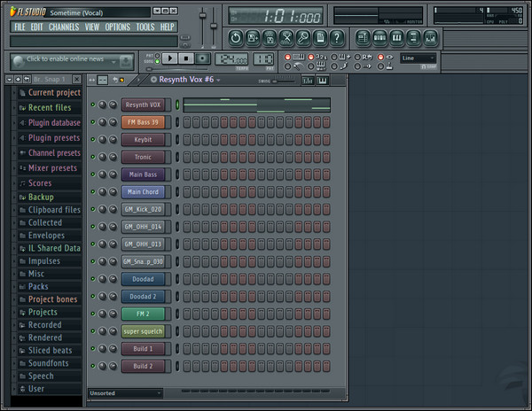
Task: Click the scissors cut icon in toolbar
Action: click(x=286, y=37)
